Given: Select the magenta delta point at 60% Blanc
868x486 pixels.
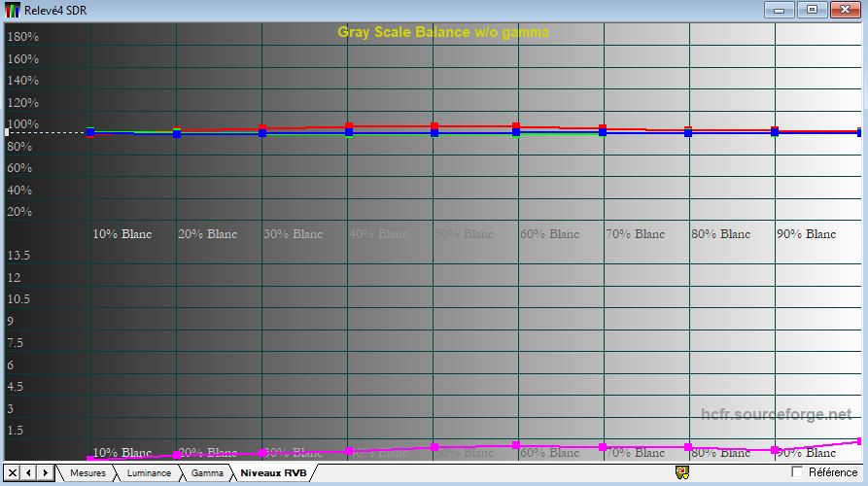Looking at the screenshot, I should 518,445.
